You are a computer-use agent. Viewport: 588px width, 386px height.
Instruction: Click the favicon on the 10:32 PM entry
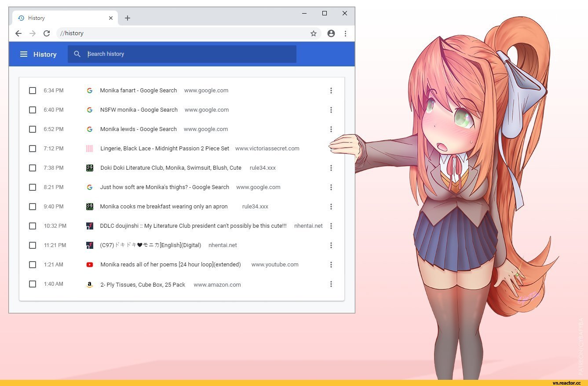click(90, 226)
